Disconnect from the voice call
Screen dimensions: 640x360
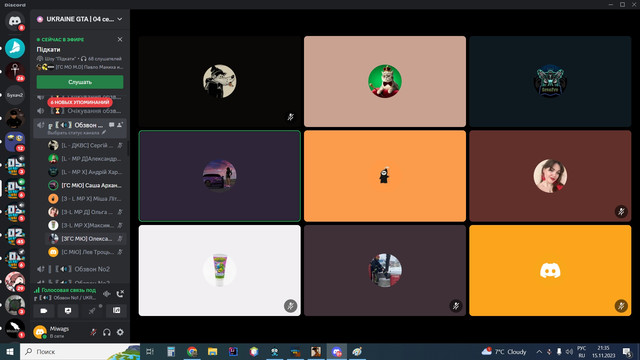tap(120, 294)
